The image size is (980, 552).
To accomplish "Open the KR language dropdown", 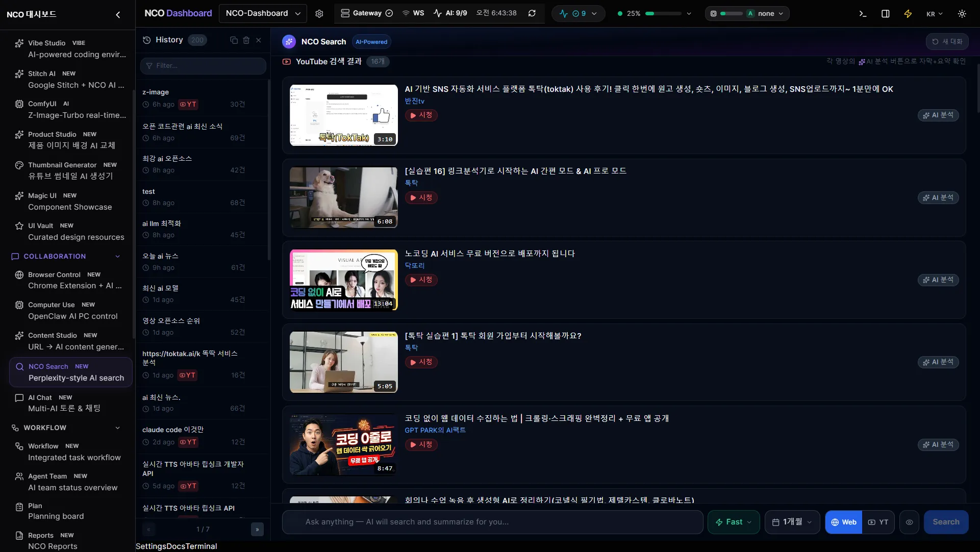I will [x=935, y=14].
